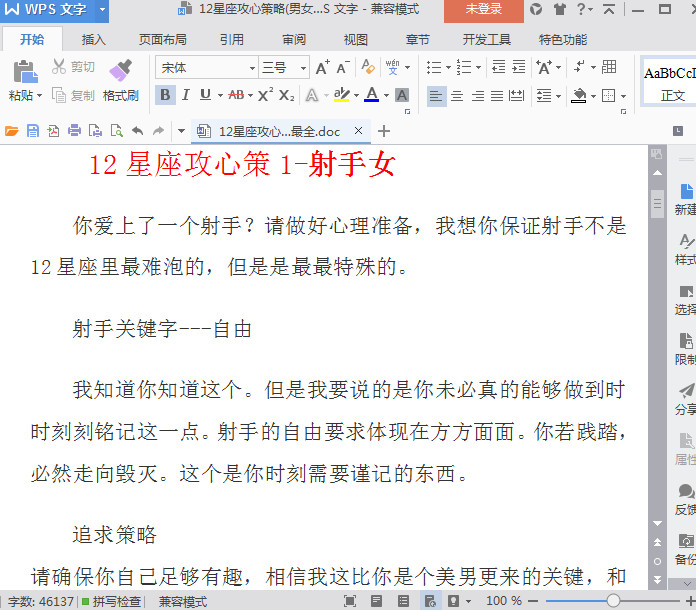Switch to web layout view icon

[430, 601]
